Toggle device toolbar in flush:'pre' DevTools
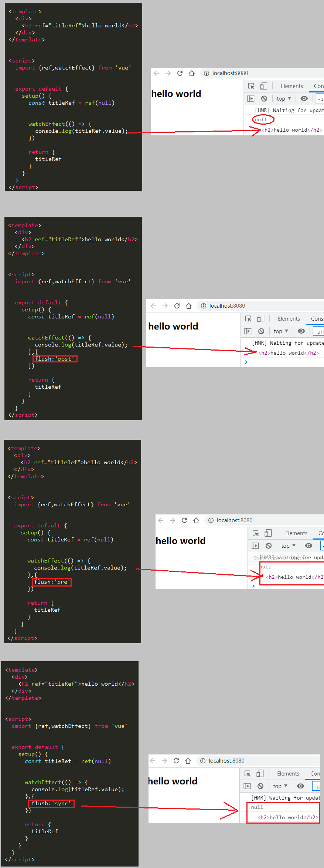The width and height of the screenshot is (324, 868). pyautogui.click(x=268, y=533)
